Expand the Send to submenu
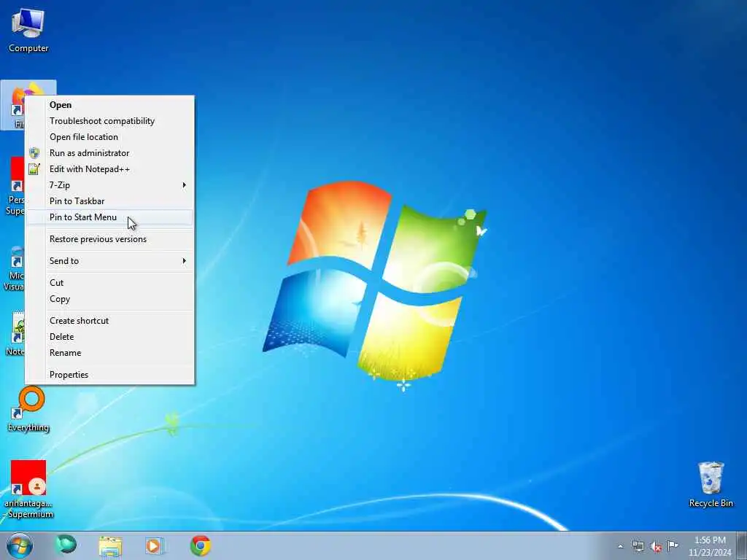Viewport: 747px width, 560px height. (x=109, y=261)
